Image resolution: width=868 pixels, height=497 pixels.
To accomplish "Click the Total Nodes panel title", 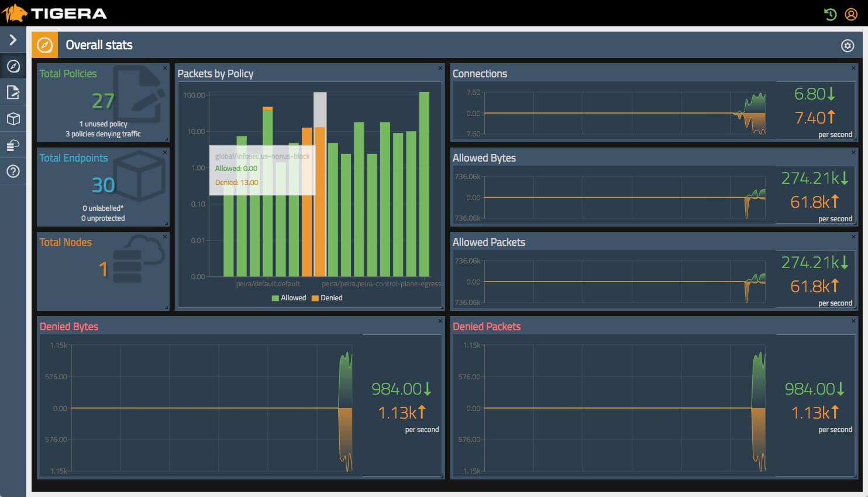I will point(66,242).
